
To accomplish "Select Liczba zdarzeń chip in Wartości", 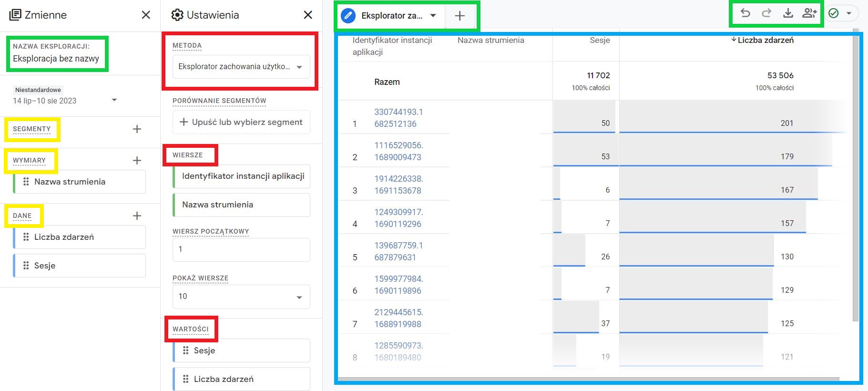I will point(241,379).
